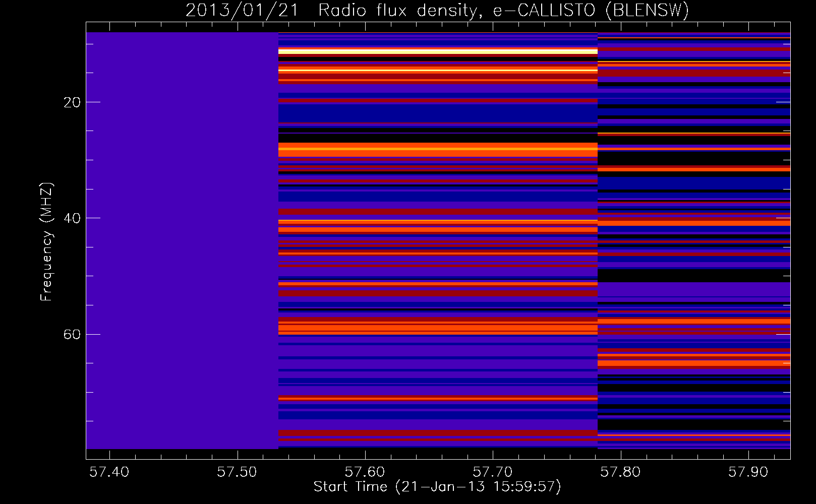Click the 20 MHz frequency tick label
Screen dimensions: 816x504
(72, 102)
